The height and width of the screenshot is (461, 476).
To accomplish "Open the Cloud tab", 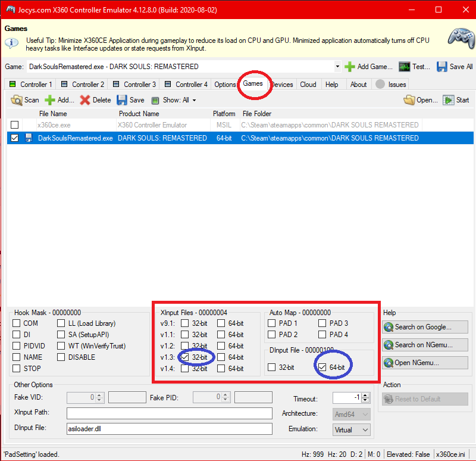I will coord(308,85).
